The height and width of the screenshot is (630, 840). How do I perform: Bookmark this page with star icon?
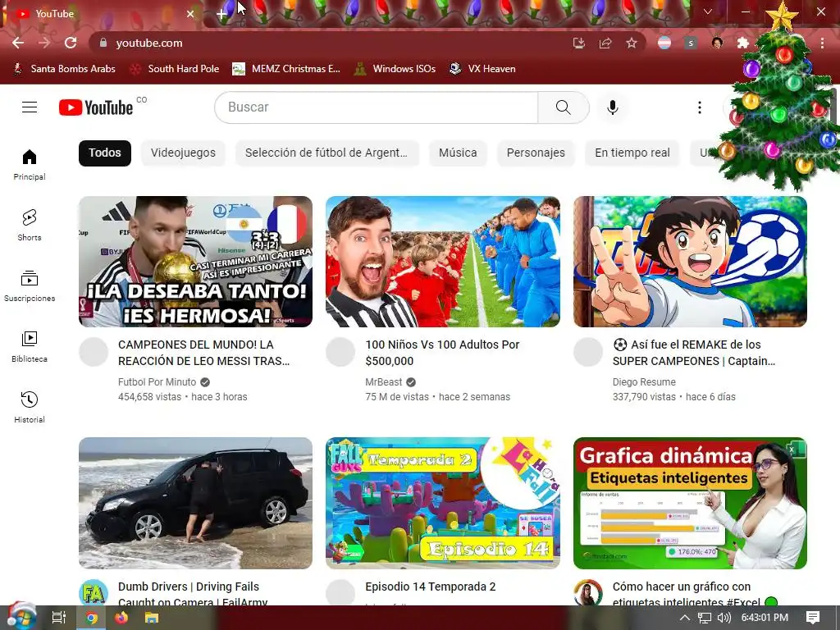point(632,43)
